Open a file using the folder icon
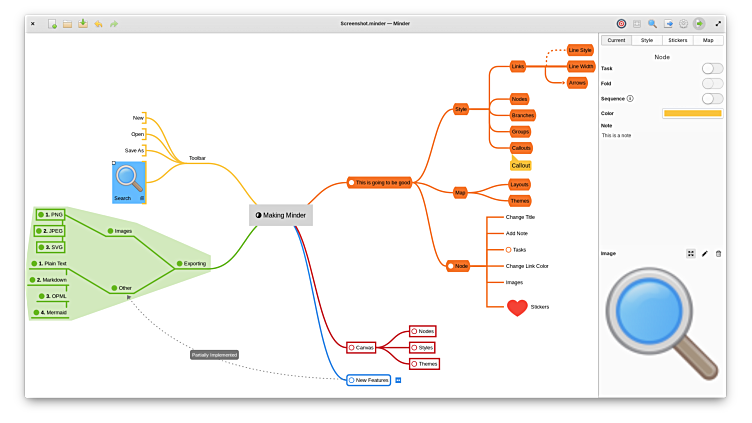The image size is (752, 423). point(67,23)
